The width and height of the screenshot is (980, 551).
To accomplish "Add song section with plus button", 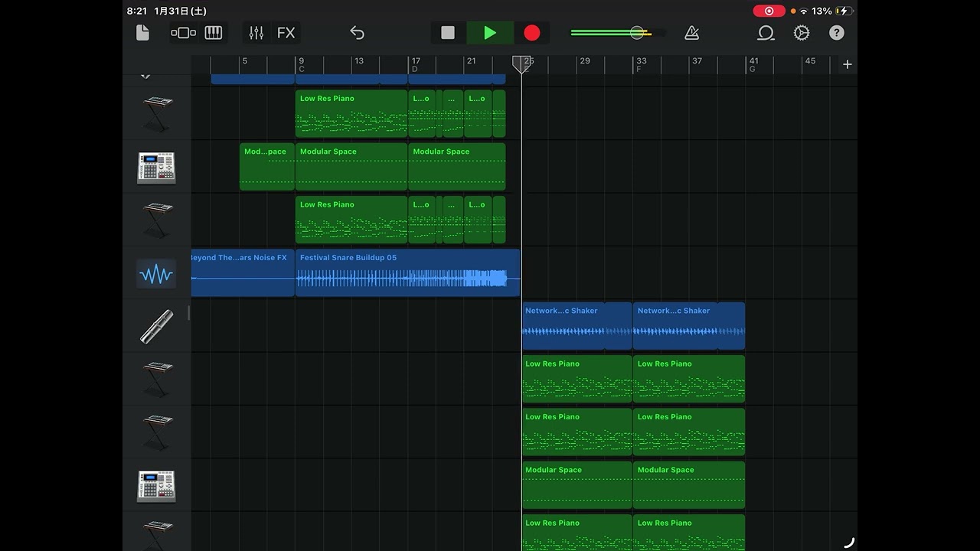I will (847, 64).
